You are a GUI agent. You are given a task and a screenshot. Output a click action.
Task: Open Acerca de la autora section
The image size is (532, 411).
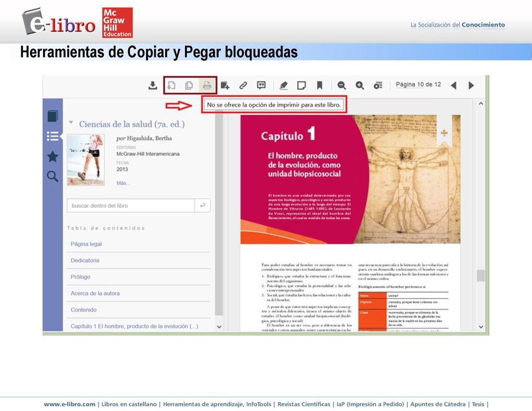[95, 293]
